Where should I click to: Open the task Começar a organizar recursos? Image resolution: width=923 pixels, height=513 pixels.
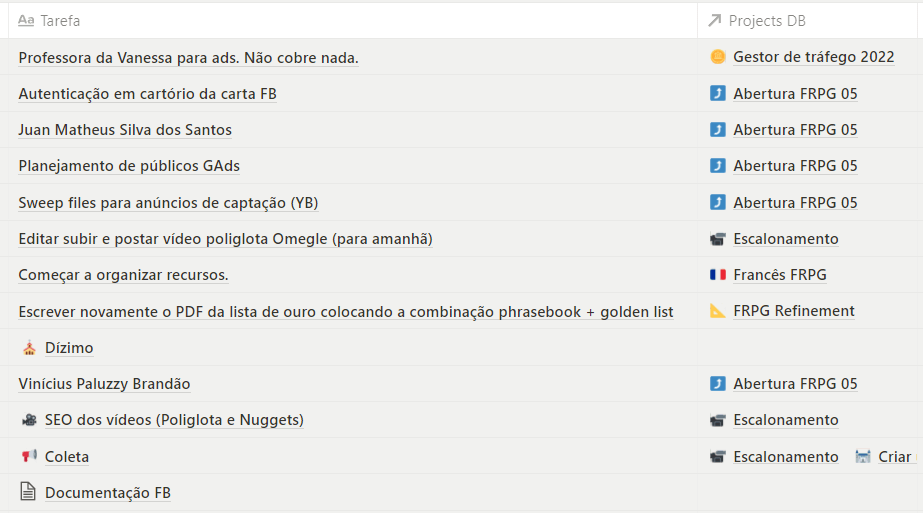[123, 275]
